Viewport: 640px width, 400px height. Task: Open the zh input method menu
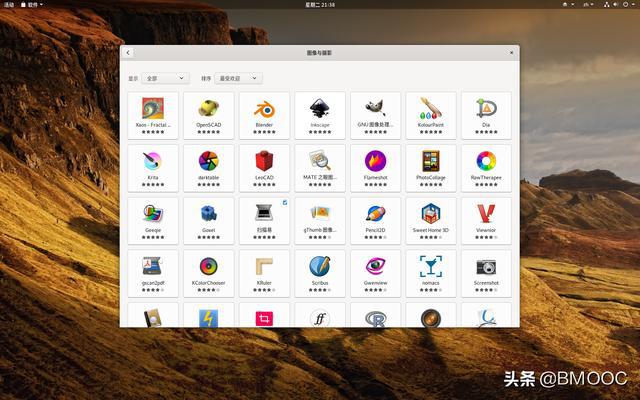click(588, 4)
